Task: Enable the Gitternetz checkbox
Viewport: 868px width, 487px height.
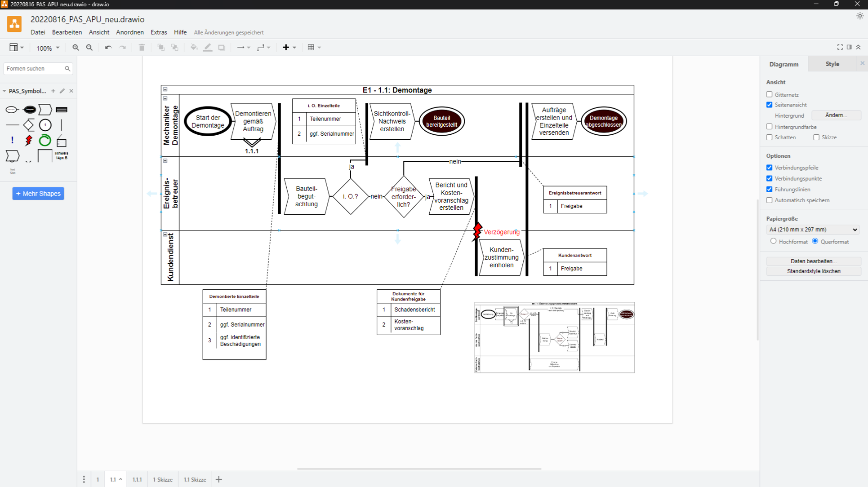Action: click(770, 94)
